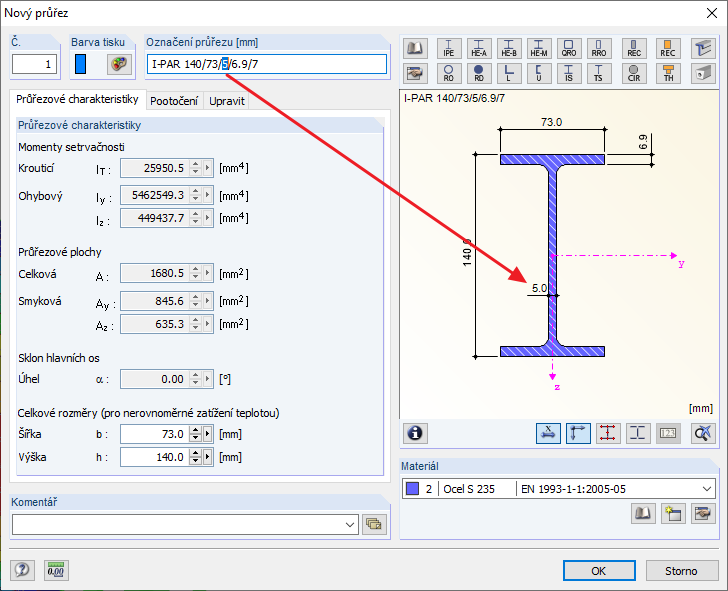Click the material color swatch in Materiál row
728x591 pixels.
point(412,489)
